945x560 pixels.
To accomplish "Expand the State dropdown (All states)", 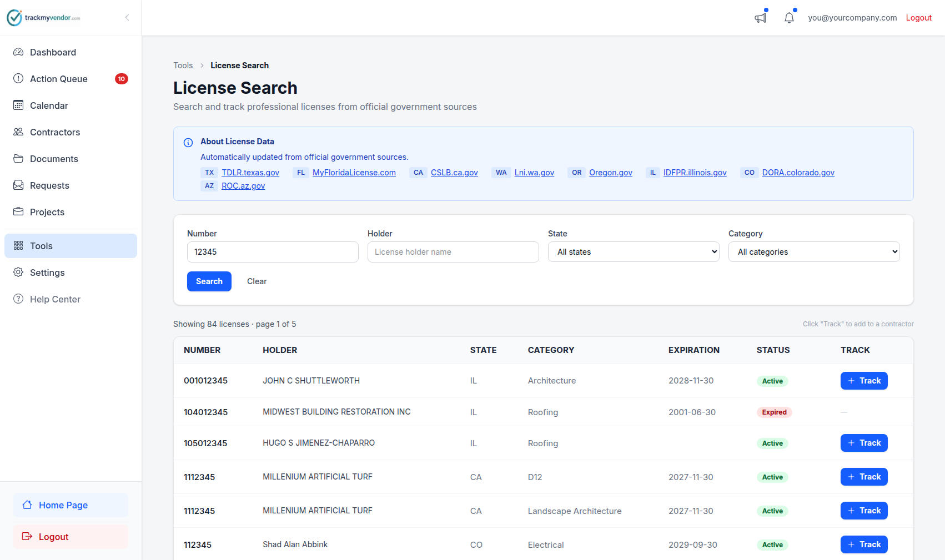I will [634, 252].
